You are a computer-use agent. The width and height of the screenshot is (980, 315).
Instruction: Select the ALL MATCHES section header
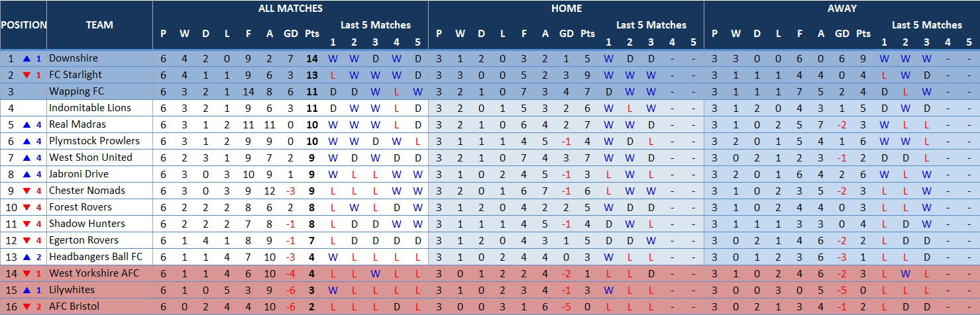click(290, 9)
